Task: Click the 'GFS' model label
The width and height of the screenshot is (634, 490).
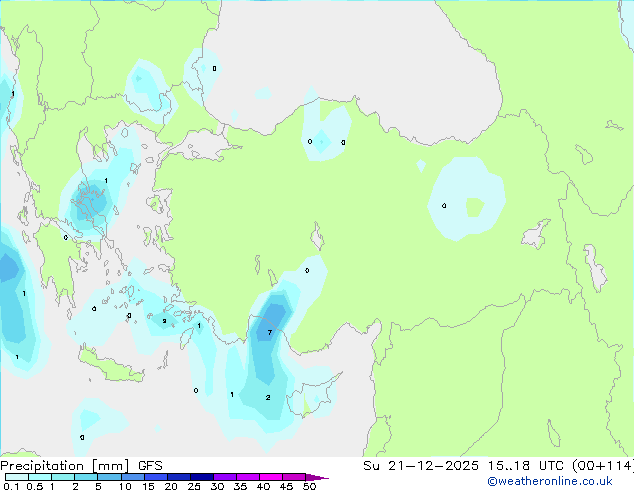Action: (150, 466)
